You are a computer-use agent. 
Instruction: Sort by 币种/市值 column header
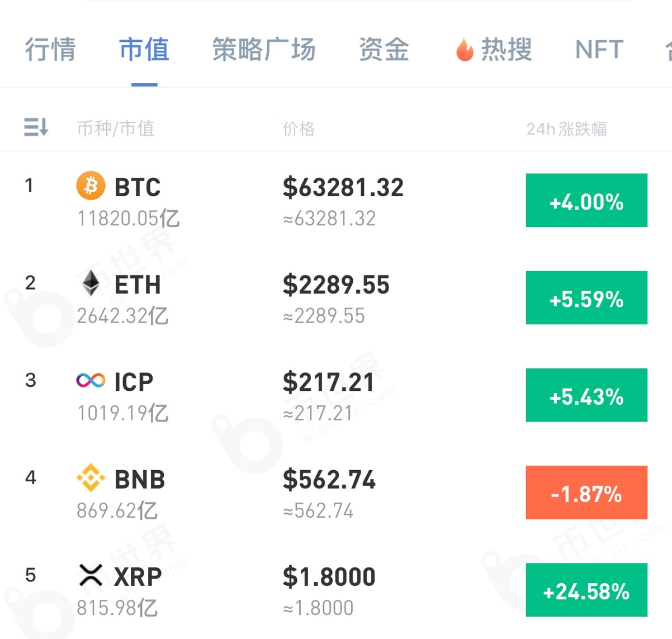(115, 129)
